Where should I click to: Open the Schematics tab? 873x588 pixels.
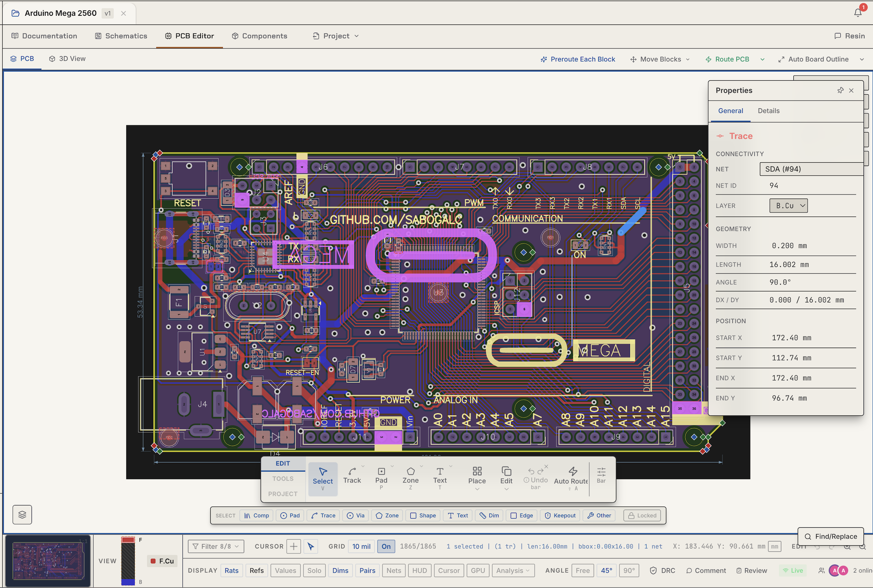[121, 36]
